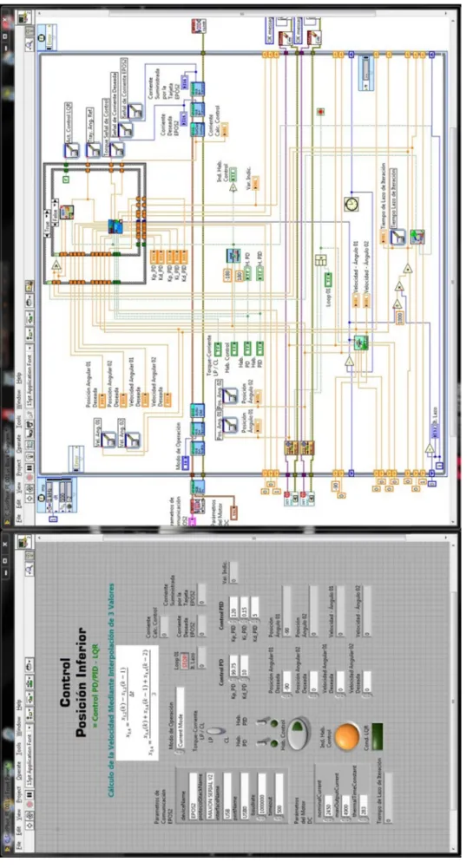
Task: Click the timeout field showing 500
Action: tap(279, 793)
